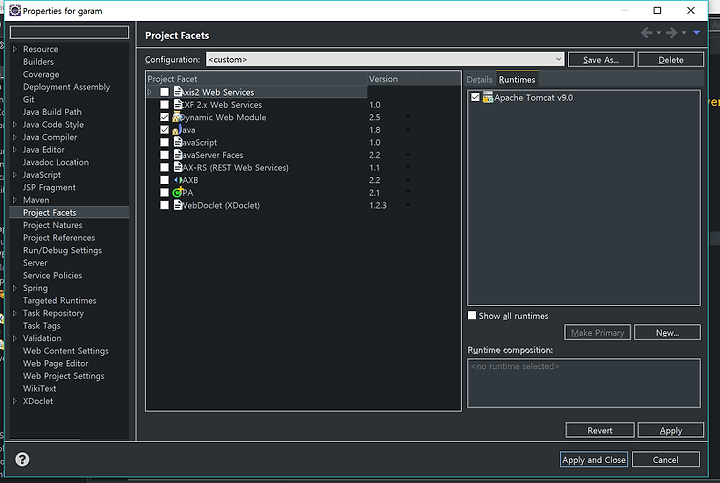This screenshot has width=720, height=483.
Task: Uncheck the Dynamic Web Module checkbox
Action: click(x=164, y=117)
